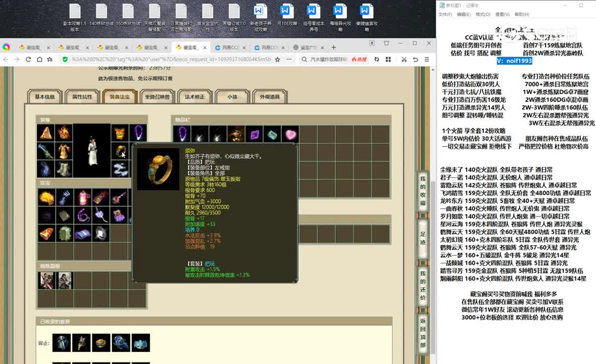This screenshot has height=364, width=596.
Task: Click the 我的收藏 side button
Action: click(x=422, y=191)
